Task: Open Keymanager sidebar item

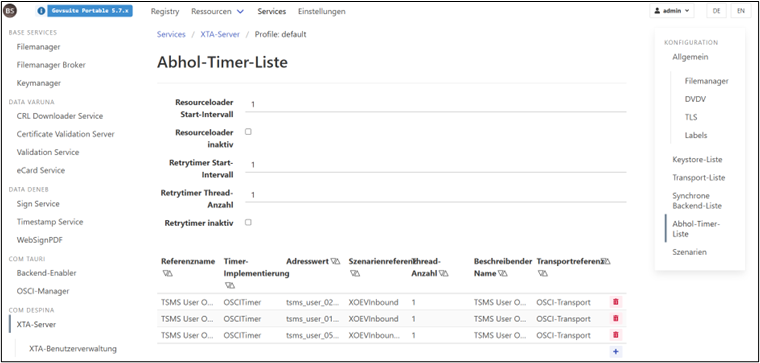Action: pos(39,83)
